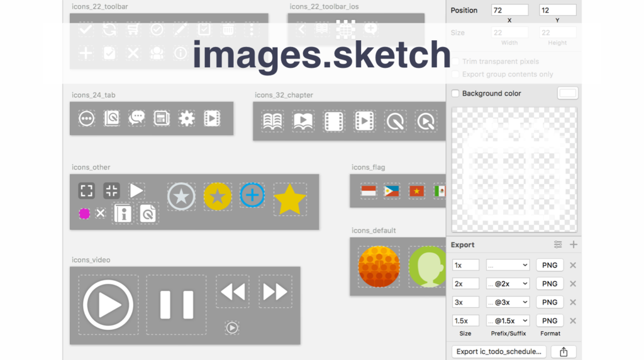The image size is (644, 360).
Task: Click the share icon beside Export button
Action: (x=563, y=351)
